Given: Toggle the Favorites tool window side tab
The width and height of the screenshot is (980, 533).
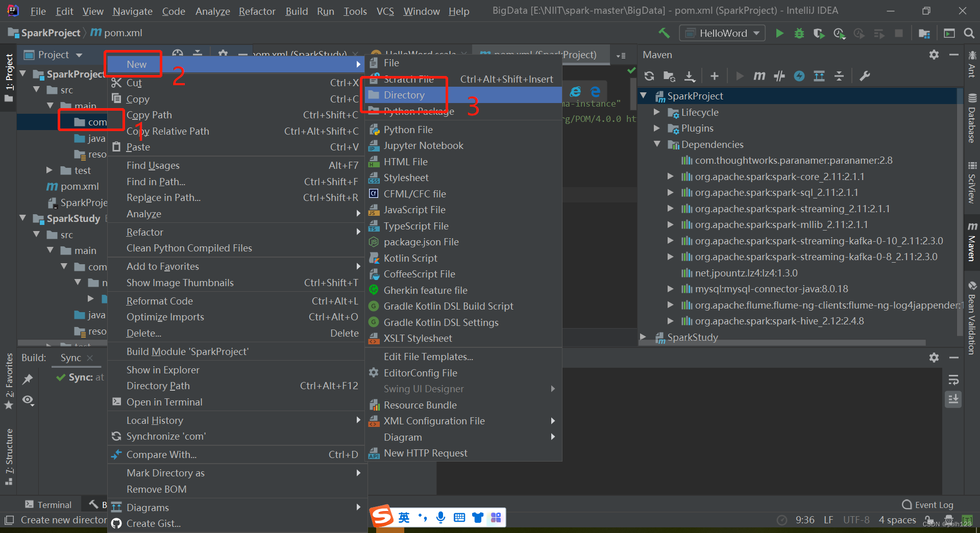Looking at the screenshot, I should pyautogui.click(x=9, y=381).
